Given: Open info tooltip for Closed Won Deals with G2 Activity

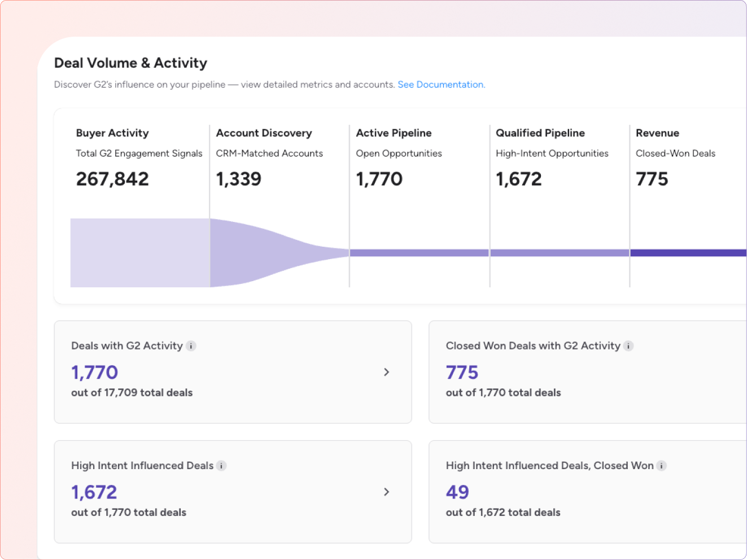Looking at the screenshot, I should coord(628,346).
